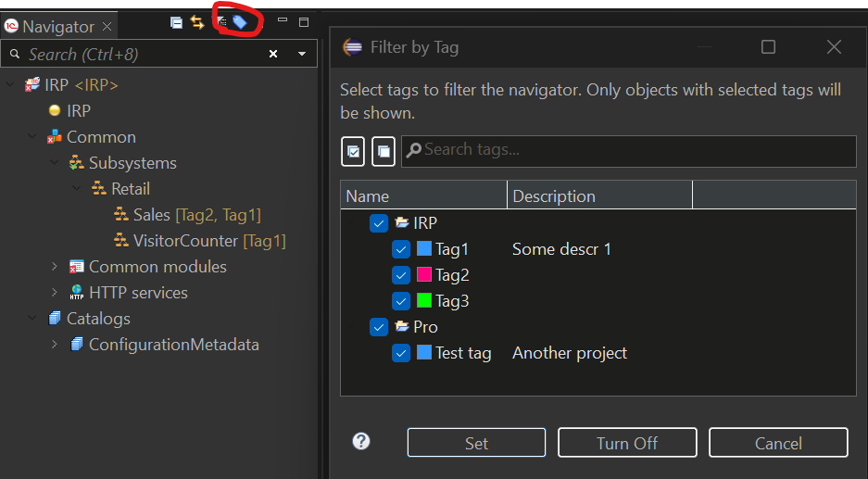Viewport: 868px width, 479px height.
Task: Uncheck the Tag2 checkbox
Action: click(401, 275)
